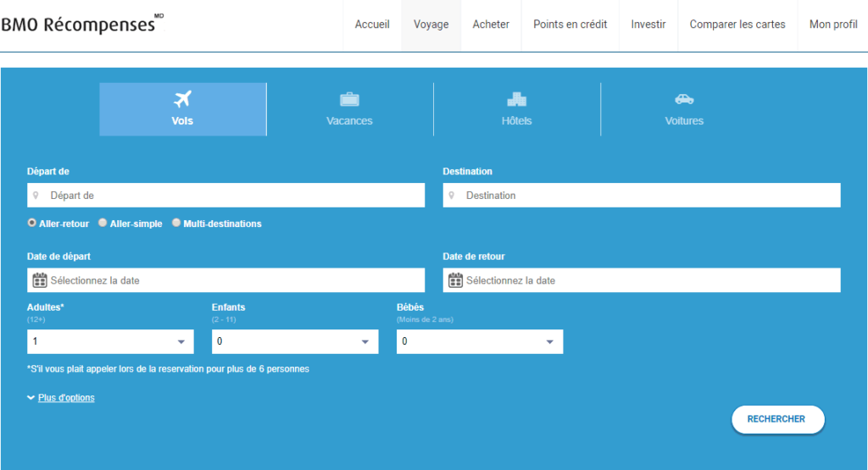Click the Destination location pin icon

[452, 196]
